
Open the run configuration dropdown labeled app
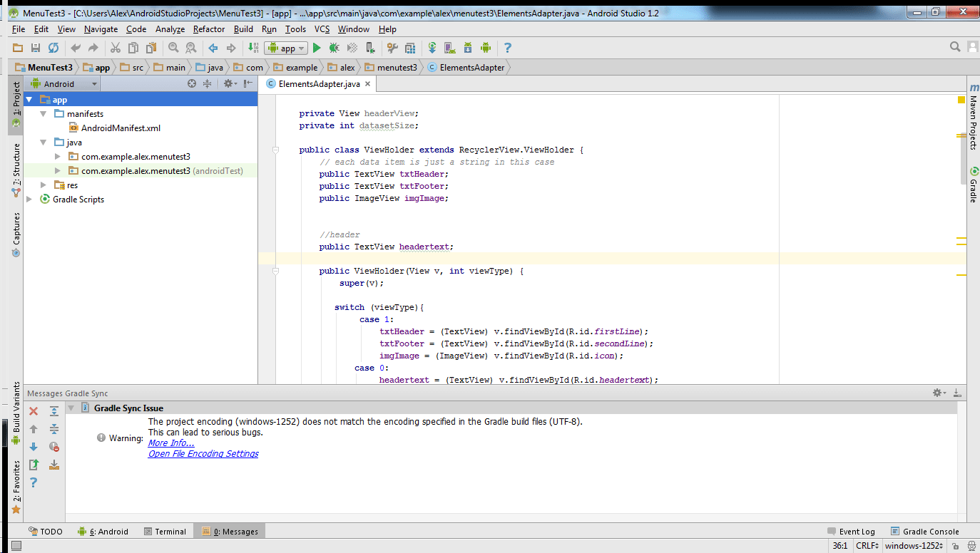click(285, 48)
